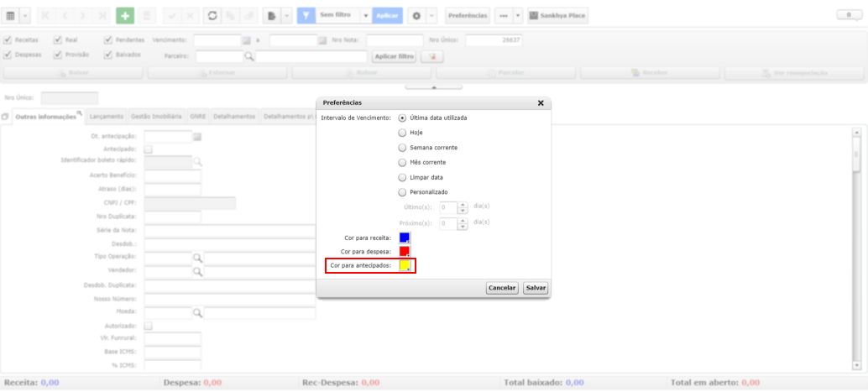Open the more options dropdown arrow
The width and height of the screenshot is (868, 392).
point(518,16)
